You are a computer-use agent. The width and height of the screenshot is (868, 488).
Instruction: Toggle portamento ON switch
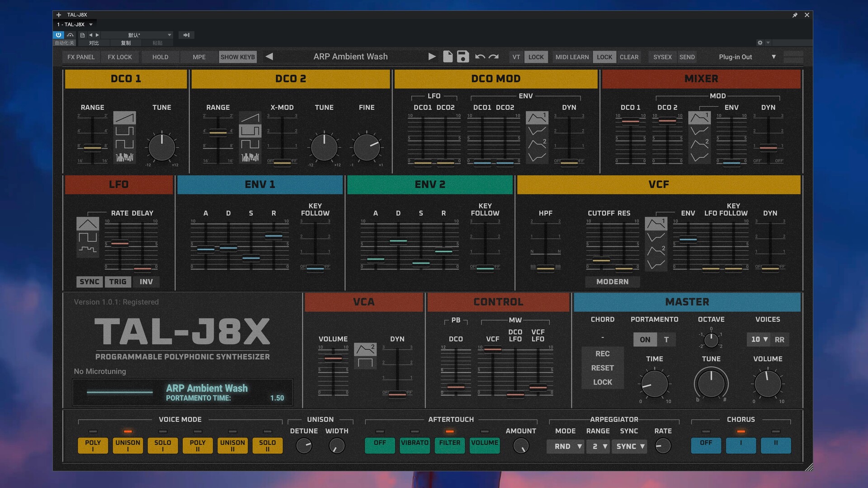(645, 339)
